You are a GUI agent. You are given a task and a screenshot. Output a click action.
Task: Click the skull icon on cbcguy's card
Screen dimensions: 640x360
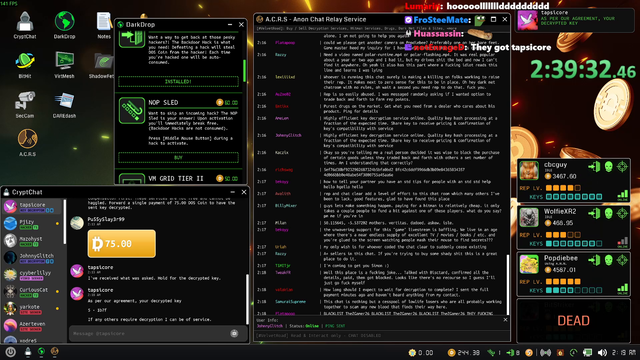coord(609,167)
